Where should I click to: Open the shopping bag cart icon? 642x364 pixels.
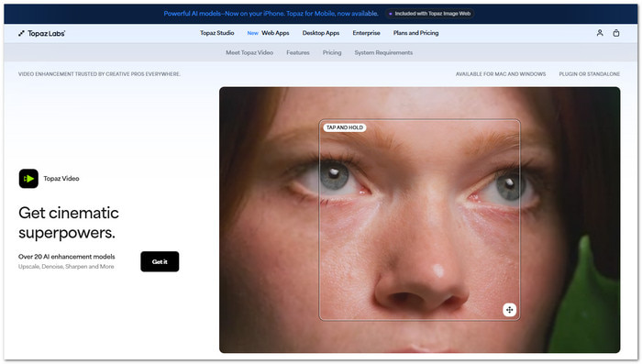[x=615, y=33]
